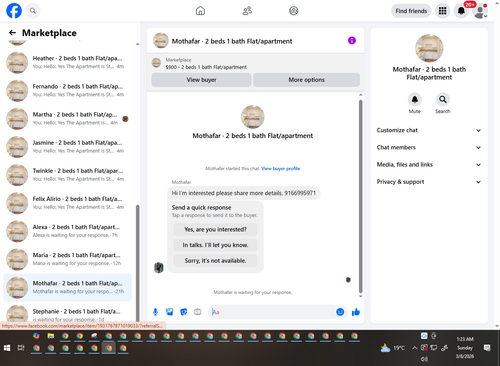500x366 pixels.
Task: Select the Mothafar conversation row
Action: [x=67, y=287]
